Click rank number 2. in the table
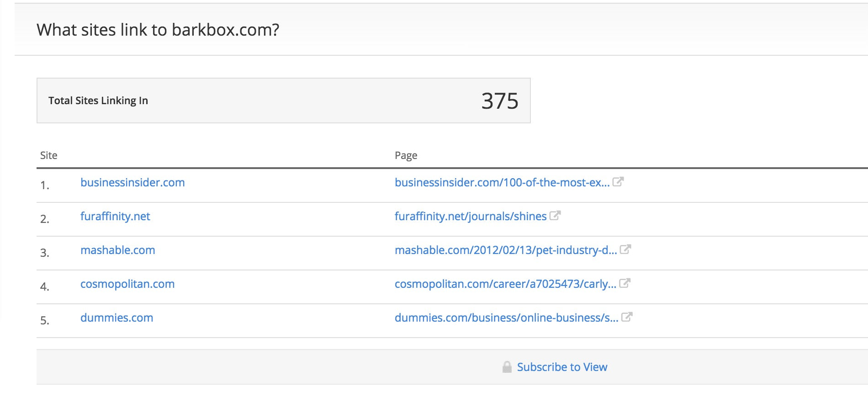Image resolution: width=868 pixels, height=413 pixels. (x=45, y=219)
